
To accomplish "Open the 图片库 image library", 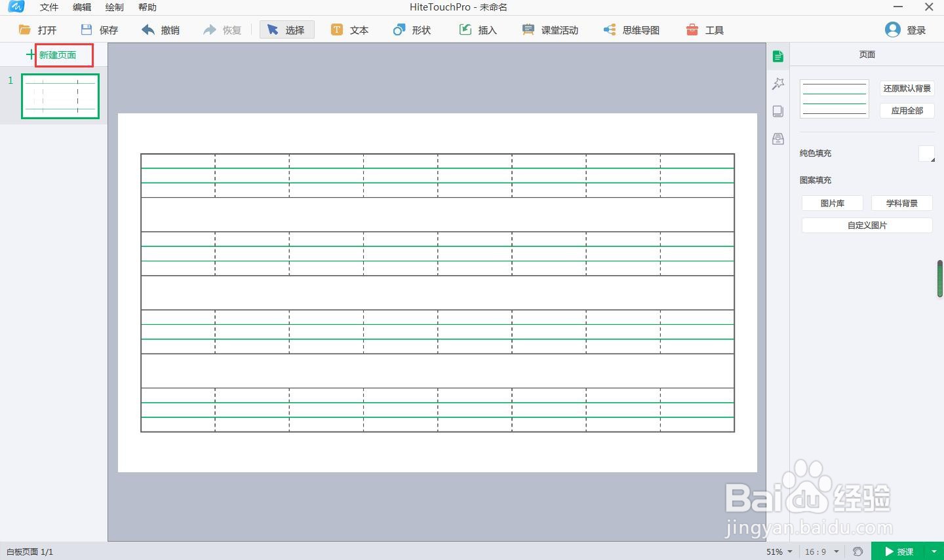I will (x=833, y=204).
